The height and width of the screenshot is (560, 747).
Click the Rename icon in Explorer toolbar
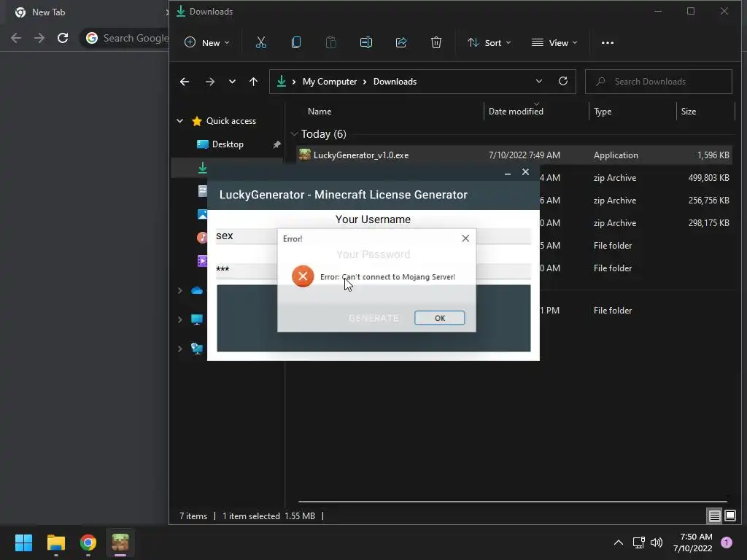(x=366, y=42)
